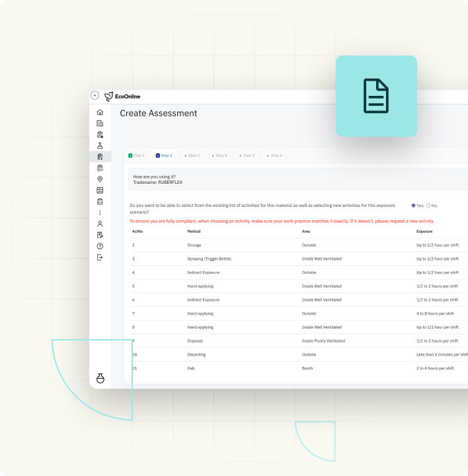Select the Decanting activity row

(x=196, y=354)
